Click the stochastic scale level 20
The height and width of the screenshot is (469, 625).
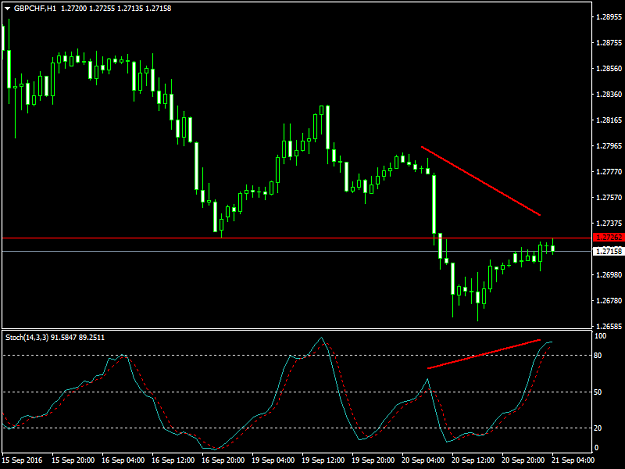pos(598,428)
